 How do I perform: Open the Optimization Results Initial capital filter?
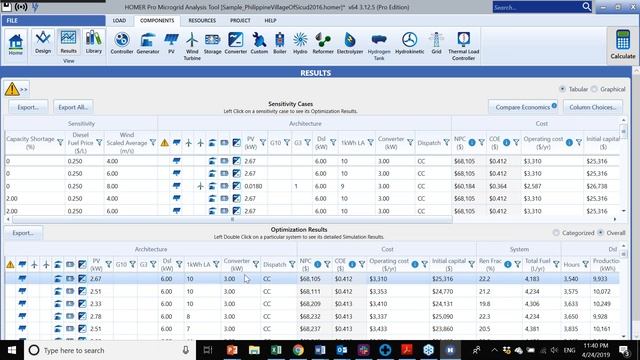(x=471, y=264)
